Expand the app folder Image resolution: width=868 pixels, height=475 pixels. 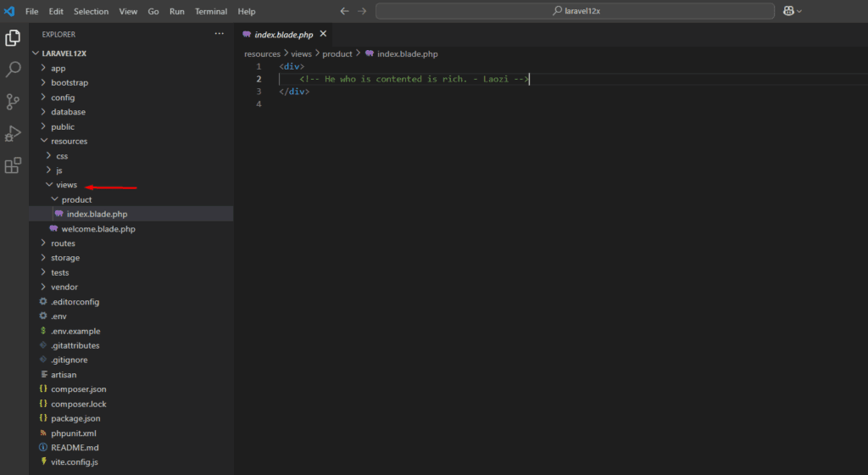(x=58, y=68)
